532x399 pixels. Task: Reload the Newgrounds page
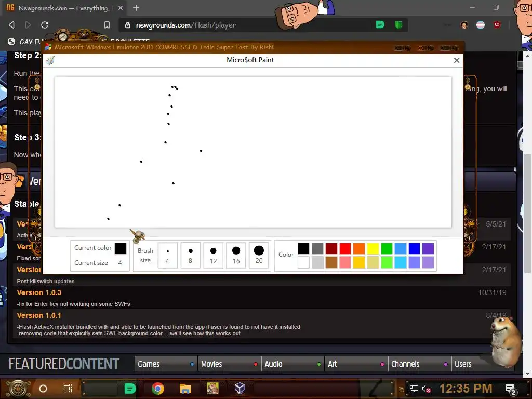[45, 25]
